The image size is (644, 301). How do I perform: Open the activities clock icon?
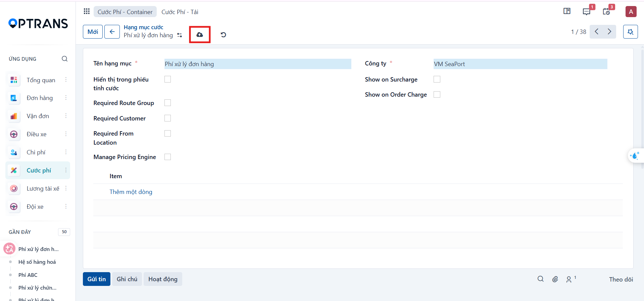click(606, 12)
